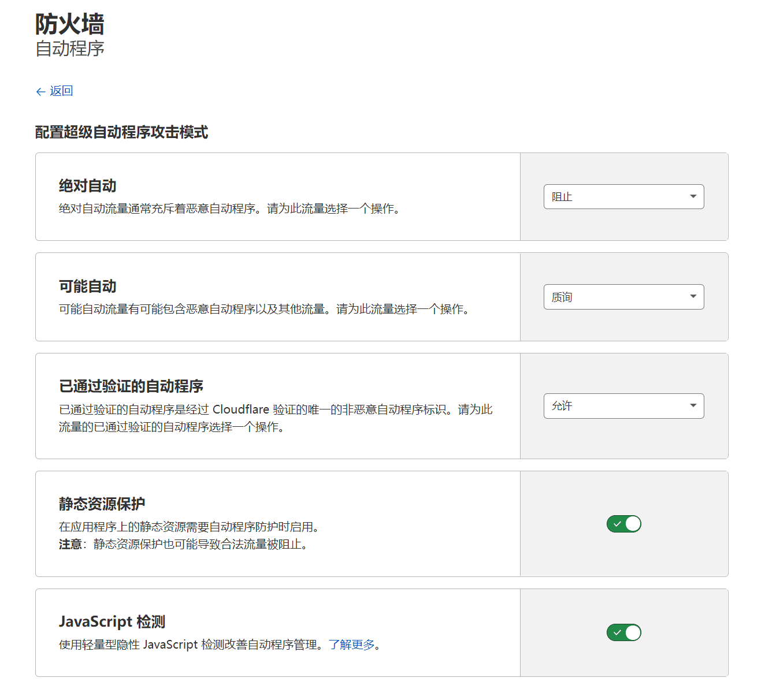Open the 了解更多 link
Screen dimensions: 765x700
tap(351, 645)
